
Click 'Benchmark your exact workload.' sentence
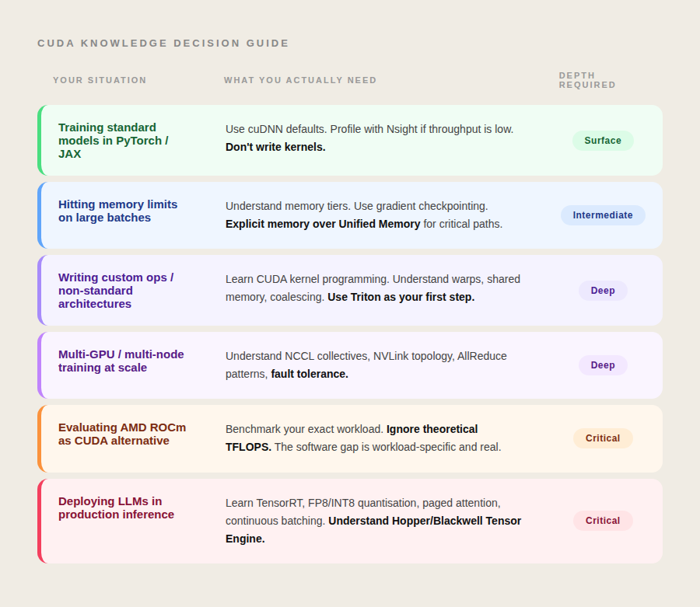tap(304, 429)
